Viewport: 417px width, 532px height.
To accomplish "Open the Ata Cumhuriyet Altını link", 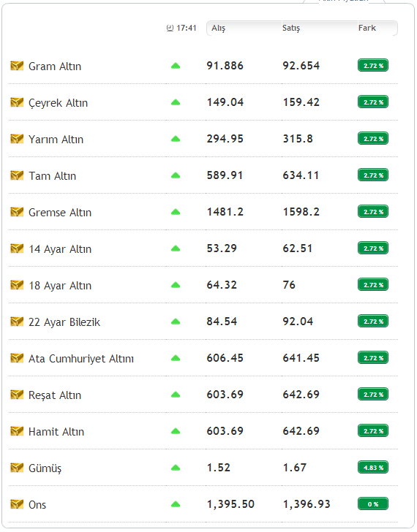I will (x=81, y=359).
